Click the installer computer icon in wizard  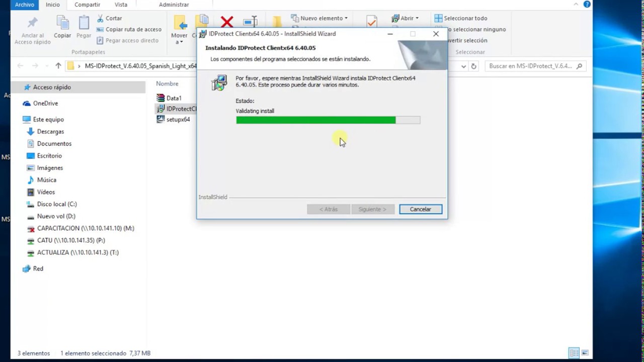219,82
